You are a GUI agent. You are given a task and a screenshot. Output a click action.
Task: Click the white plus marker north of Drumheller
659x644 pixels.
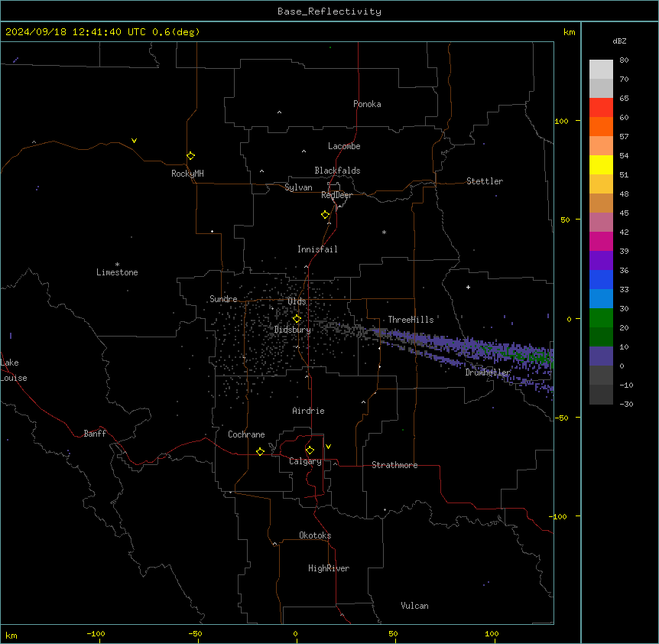(468, 287)
